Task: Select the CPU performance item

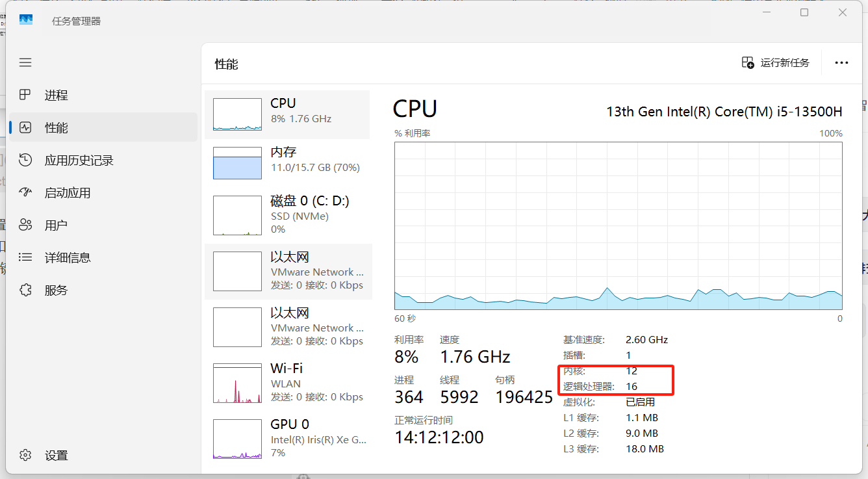Action: click(287, 114)
